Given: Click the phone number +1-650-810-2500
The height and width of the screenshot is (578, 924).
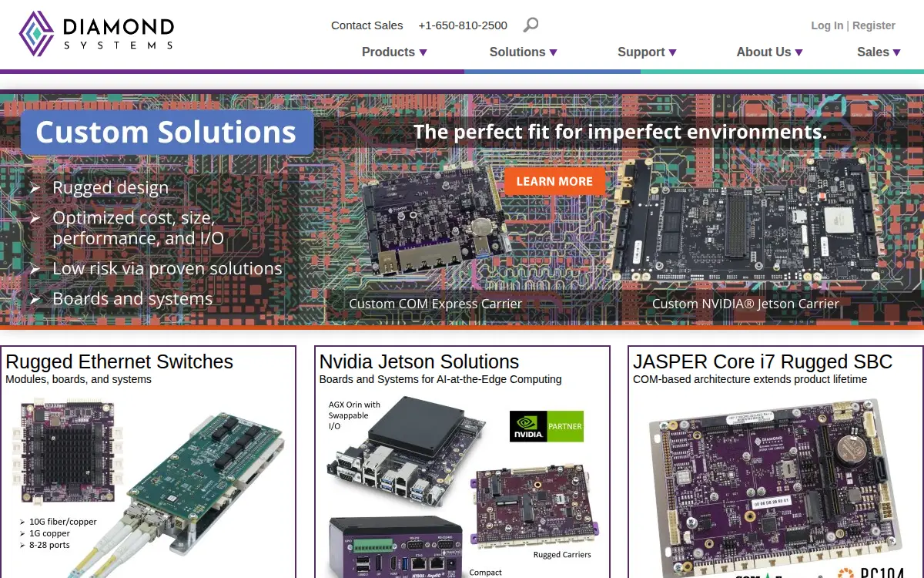Looking at the screenshot, I should 463,25.
